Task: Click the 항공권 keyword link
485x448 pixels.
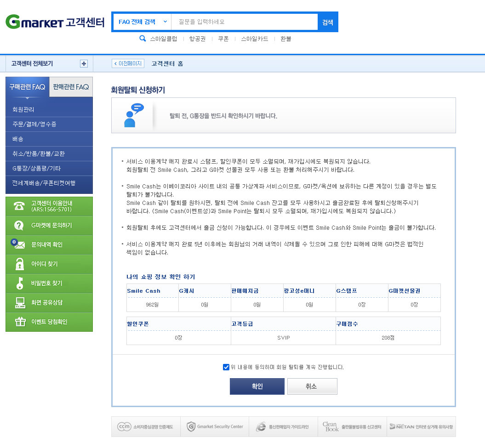Action: pyautogui.click(x=197, y=39)
